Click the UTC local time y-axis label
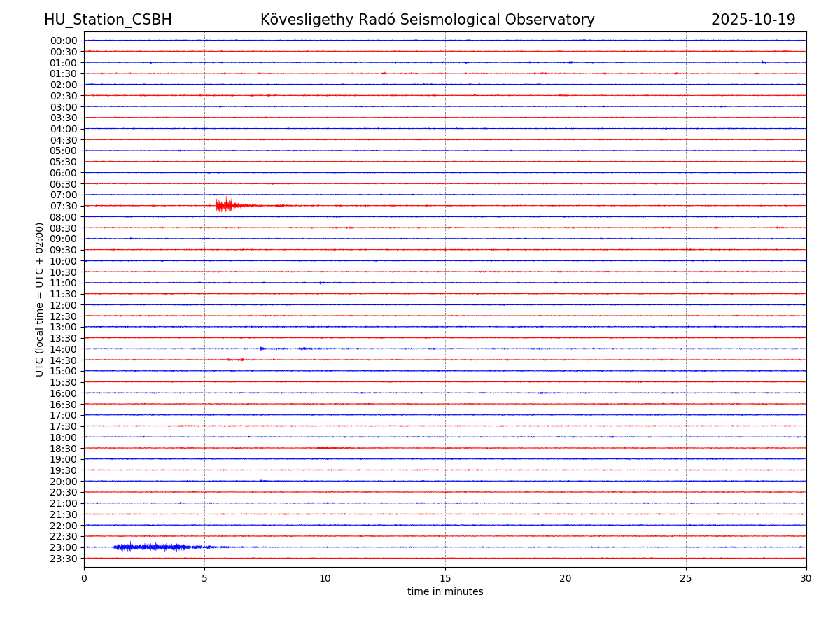 [x=40, y=300]
